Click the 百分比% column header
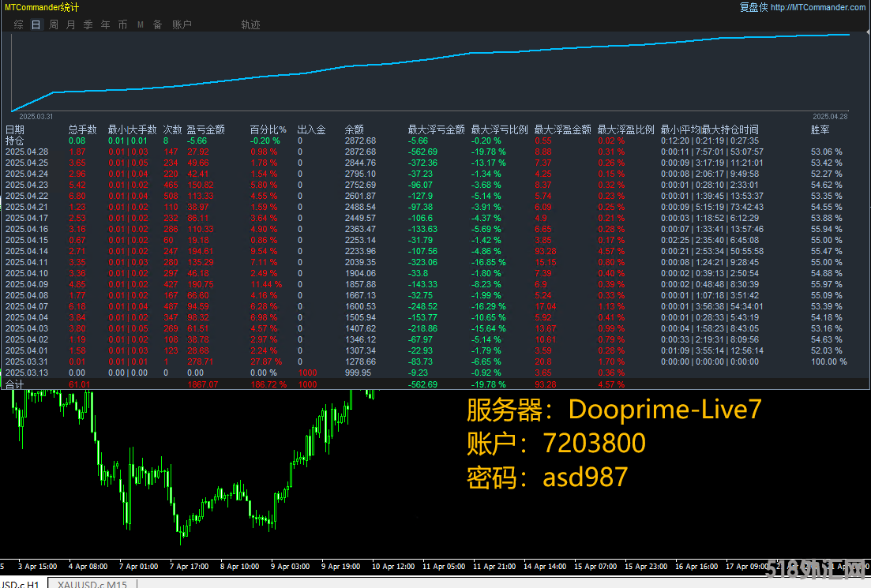 click(268, 130)
